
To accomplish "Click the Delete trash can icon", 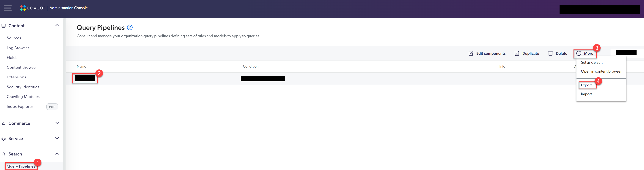I will click(x=550, y=53).
